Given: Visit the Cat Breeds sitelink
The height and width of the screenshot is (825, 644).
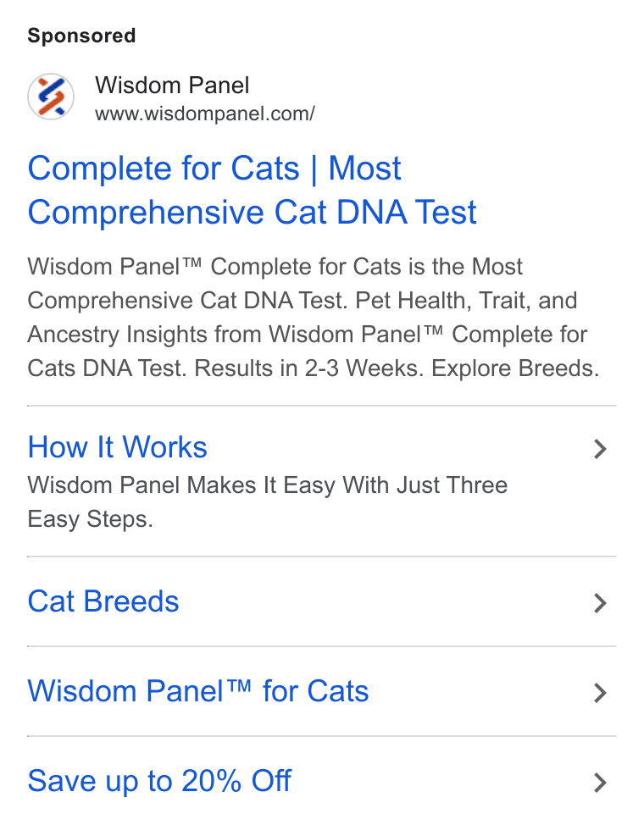Looking at the screenshot, I should tap(103, 601).
